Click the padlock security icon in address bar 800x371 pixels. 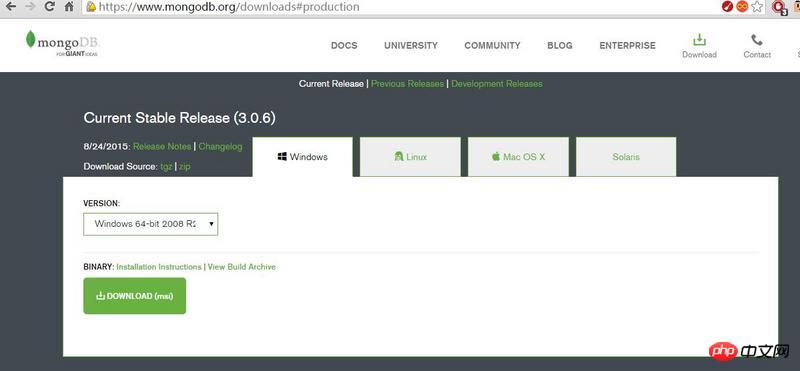point(91,7)
